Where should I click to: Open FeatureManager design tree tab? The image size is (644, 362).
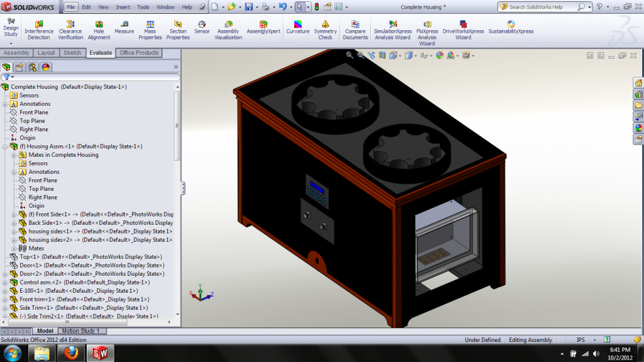click(x=6, y=67)
